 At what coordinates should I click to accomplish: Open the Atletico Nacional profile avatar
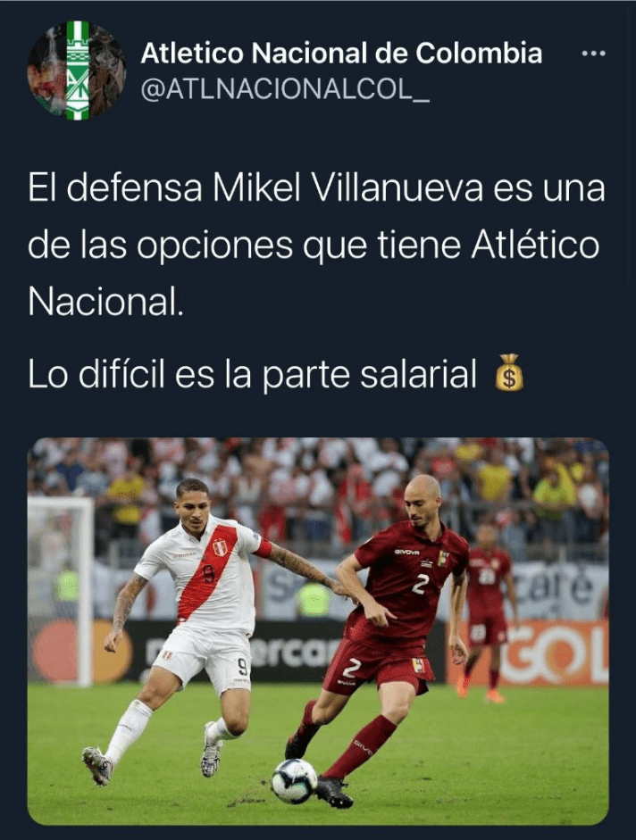tap(77, 71)
